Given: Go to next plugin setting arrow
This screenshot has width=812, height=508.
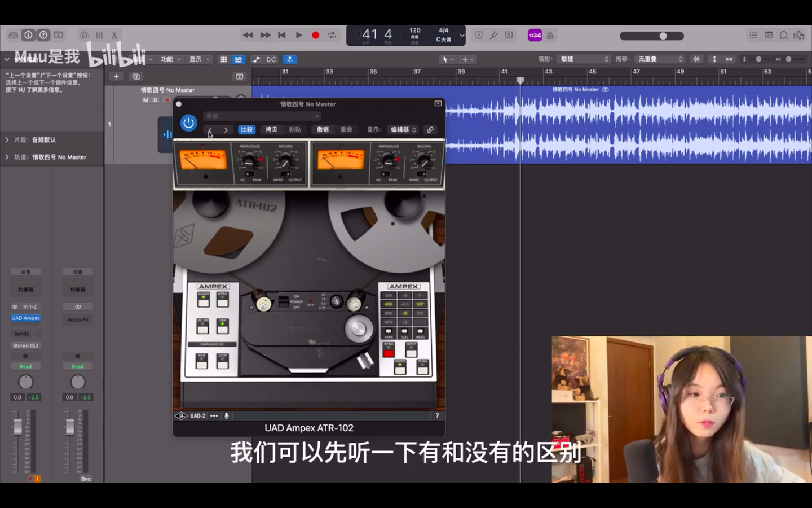Looking at the screenshot, I should [226, 130].
